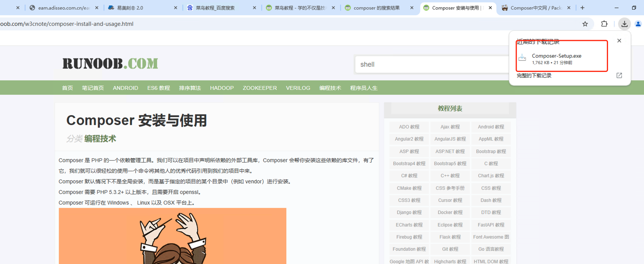The height and width of the screenshot is (264, 644).
Task: Open the VERILOG nav item
Action: (x=298, y=88)
